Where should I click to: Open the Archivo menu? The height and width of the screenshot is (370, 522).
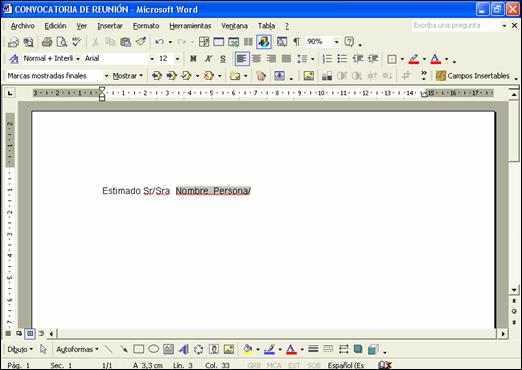(x=22, y=26)
